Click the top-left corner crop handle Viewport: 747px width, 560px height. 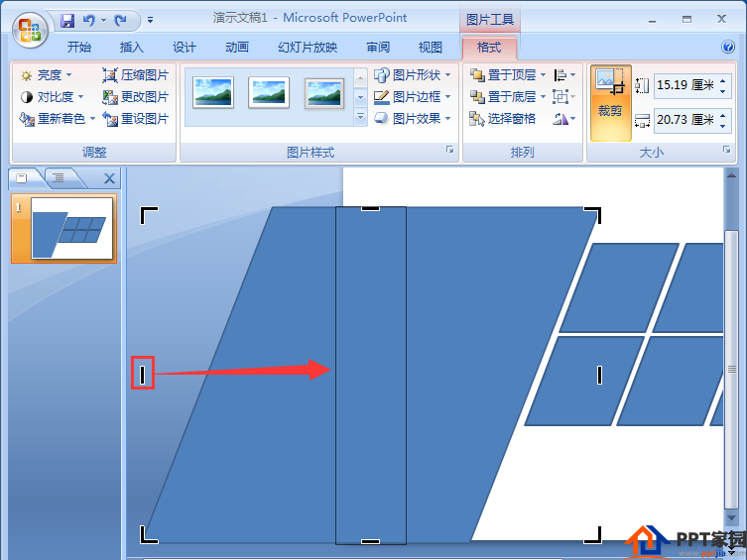(148, 215)
